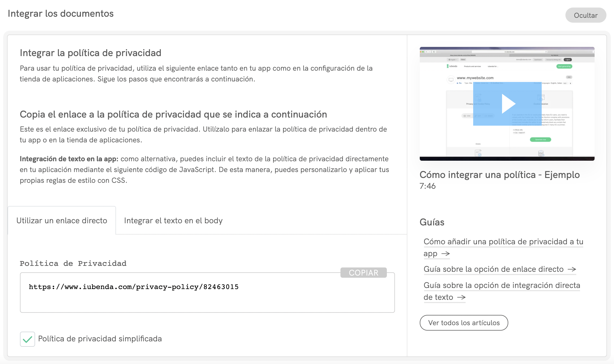Viewport: 614px width, 364px height.
Task: Click arrow icon beside 'opción de enlace directo'
Action: (x=572, y=269)
